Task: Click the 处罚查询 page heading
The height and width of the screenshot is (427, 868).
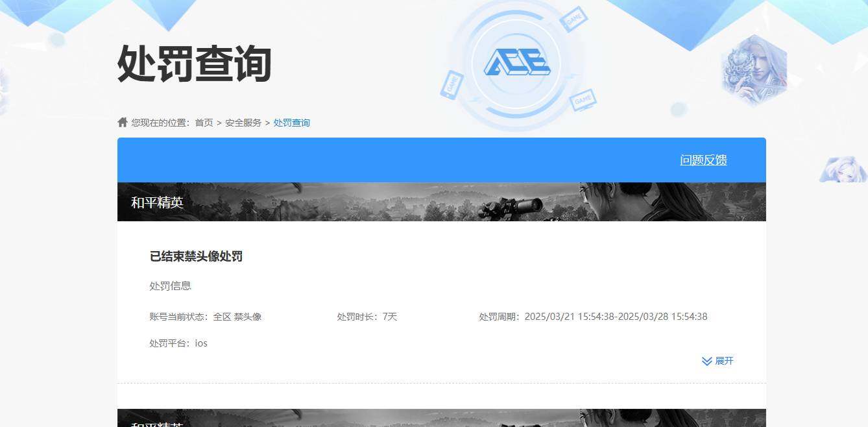Action: click(194, 64)
